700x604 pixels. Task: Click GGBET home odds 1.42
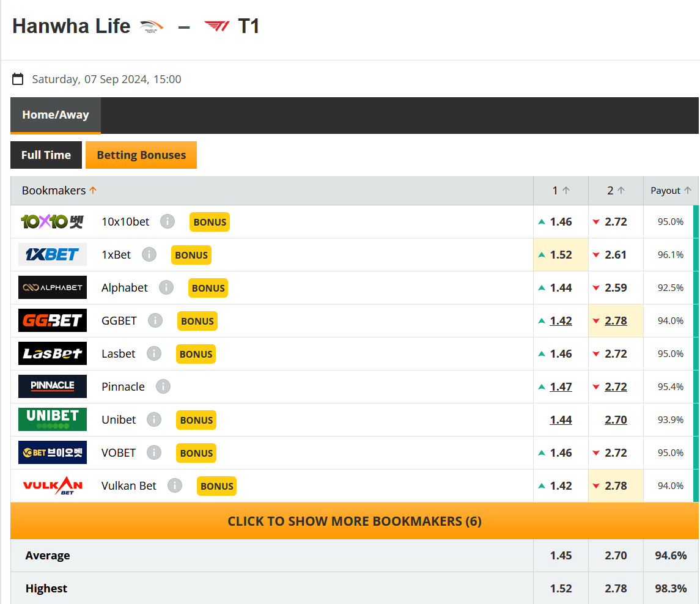[561, 320]
